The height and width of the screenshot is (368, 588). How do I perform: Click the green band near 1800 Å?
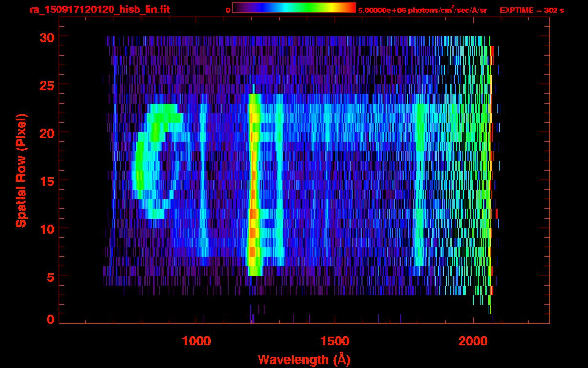[x=419, y=184]
